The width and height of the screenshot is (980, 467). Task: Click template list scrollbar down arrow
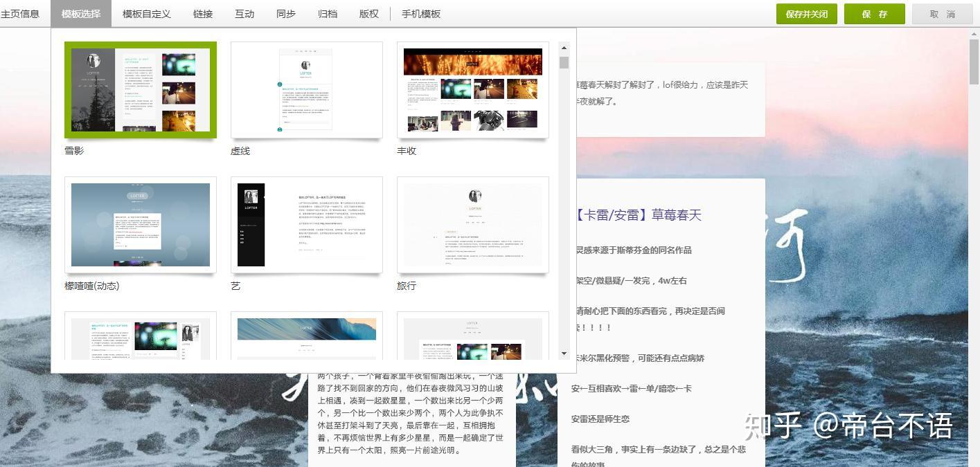point(564,354)
